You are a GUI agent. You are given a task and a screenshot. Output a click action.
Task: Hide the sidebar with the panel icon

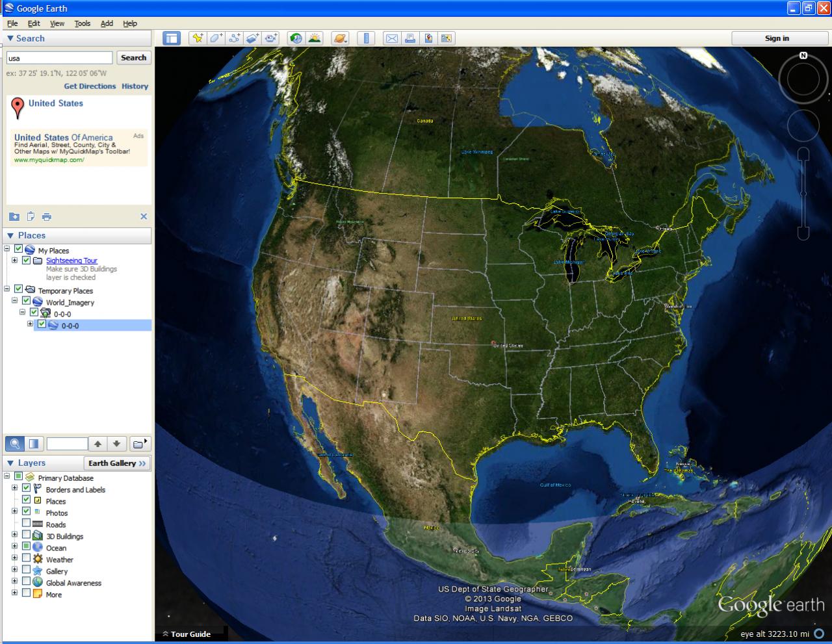click(172, 38)
